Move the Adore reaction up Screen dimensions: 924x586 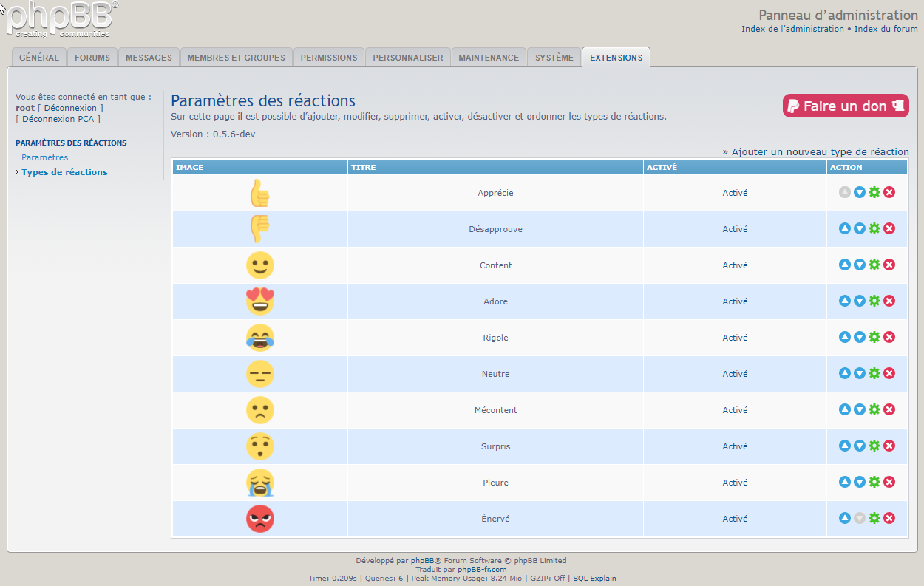click(845, 301)
